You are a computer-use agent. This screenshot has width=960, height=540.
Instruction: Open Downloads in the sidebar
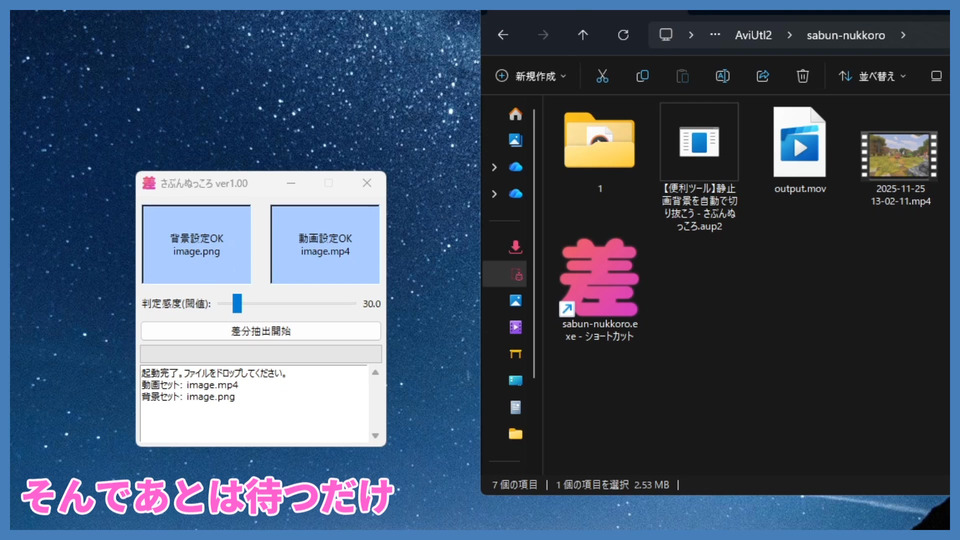[x=516, y=247]
